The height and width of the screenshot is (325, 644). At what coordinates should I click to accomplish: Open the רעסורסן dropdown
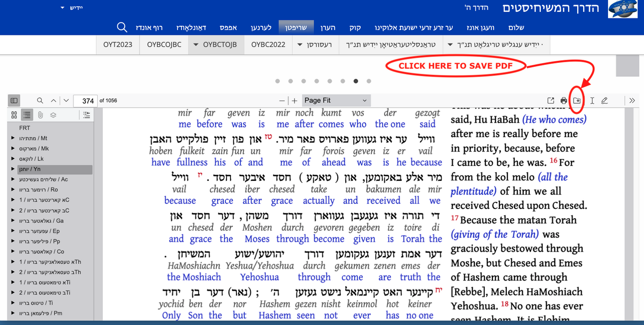click(315, 44)
